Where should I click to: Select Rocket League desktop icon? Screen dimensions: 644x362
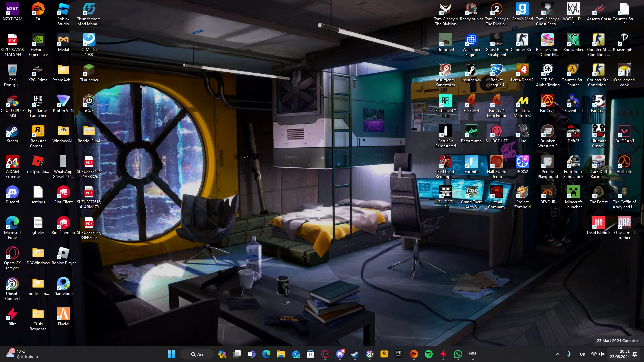(497, 76)
